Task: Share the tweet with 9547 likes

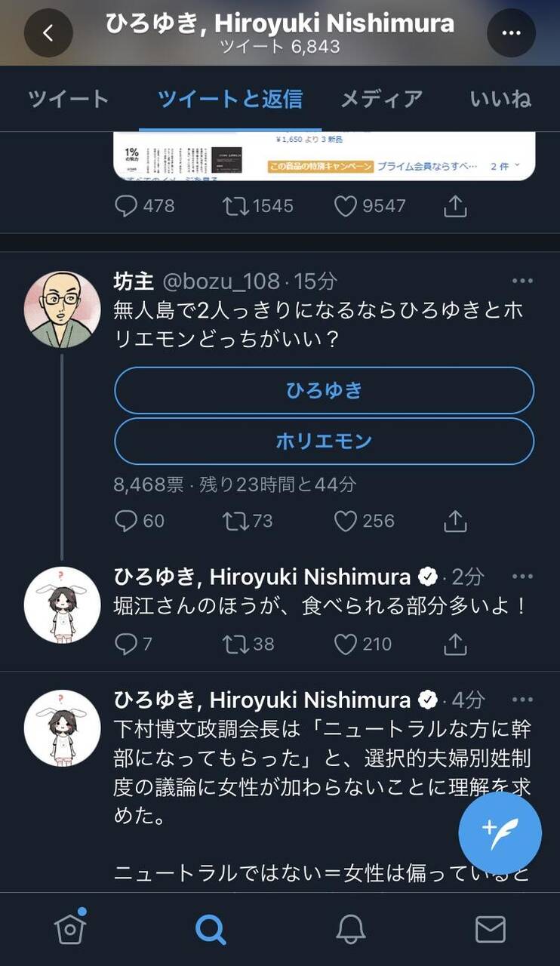Action: pos(455,206)
